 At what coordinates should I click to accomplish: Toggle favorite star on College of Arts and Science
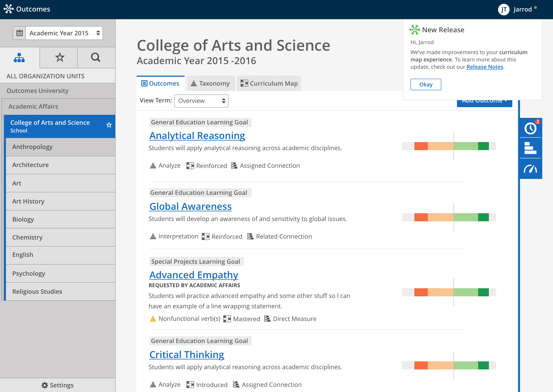109,125
